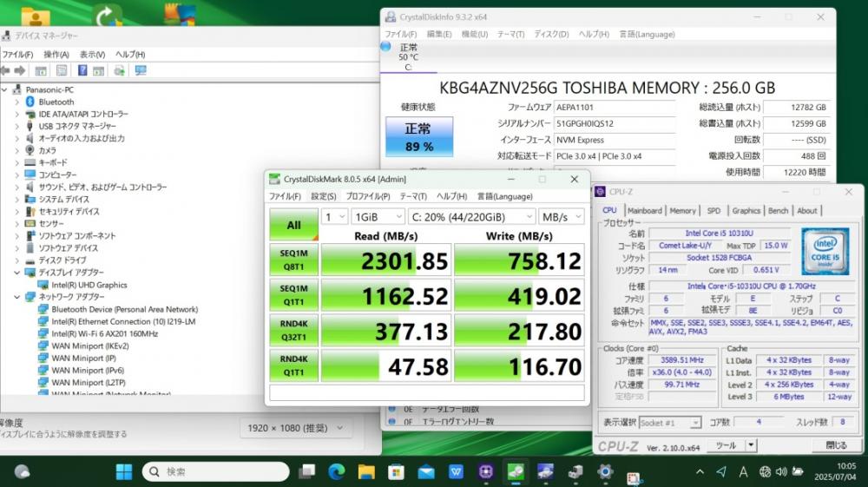Screen dimensions: 868x487
Task: Select Intel(R) Ethernet Connection (10) I219-LM
Action: [x=123, y=321]
